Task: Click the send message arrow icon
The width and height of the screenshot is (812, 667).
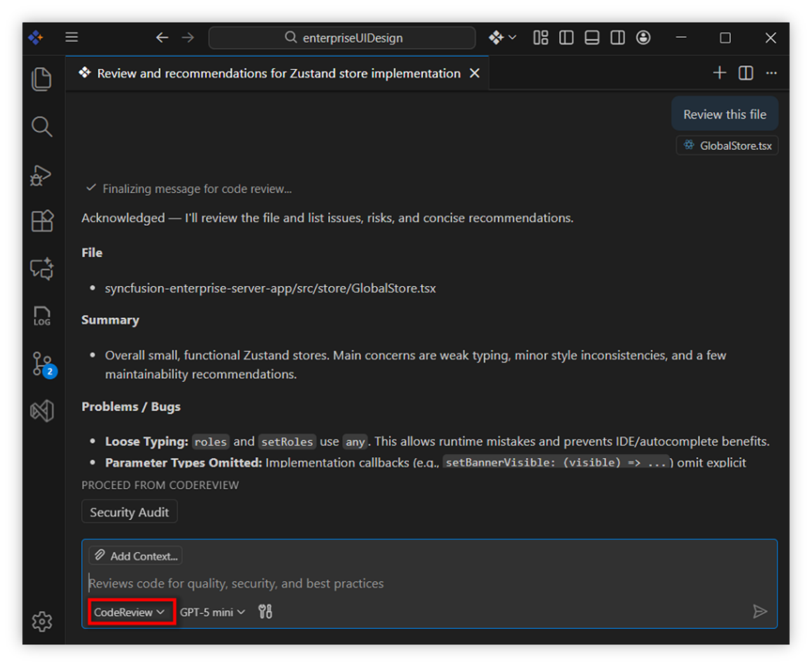Action: click(x=761, y=611)
